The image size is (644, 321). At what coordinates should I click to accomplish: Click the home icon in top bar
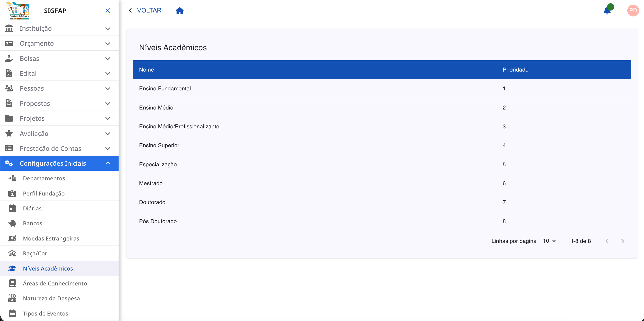click(x=179, y=11)
